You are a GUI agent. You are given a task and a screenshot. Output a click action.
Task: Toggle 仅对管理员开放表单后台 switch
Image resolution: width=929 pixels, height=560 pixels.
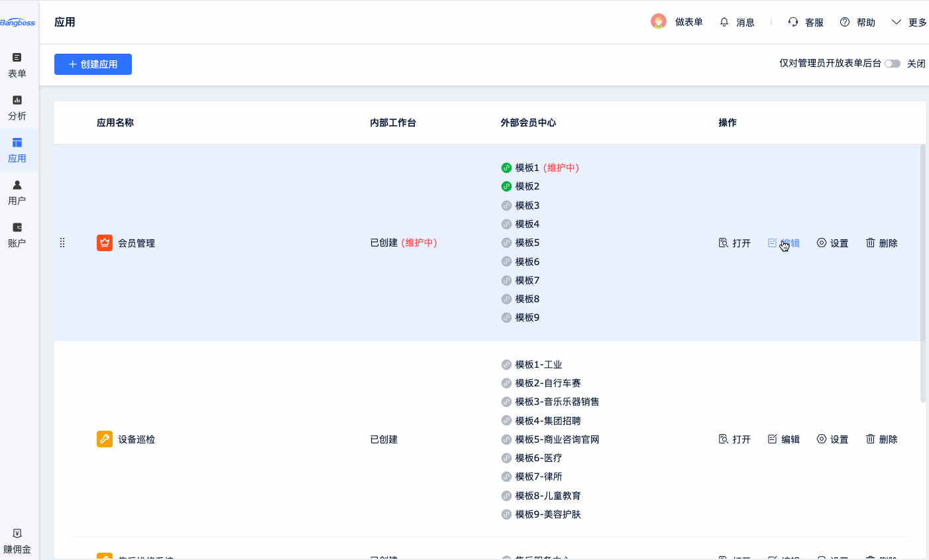[x=892, y=64]
